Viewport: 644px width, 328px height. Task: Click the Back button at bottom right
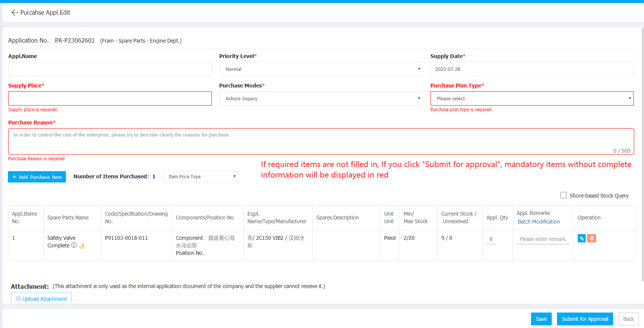pyautogui.click(x=628, y=319)
